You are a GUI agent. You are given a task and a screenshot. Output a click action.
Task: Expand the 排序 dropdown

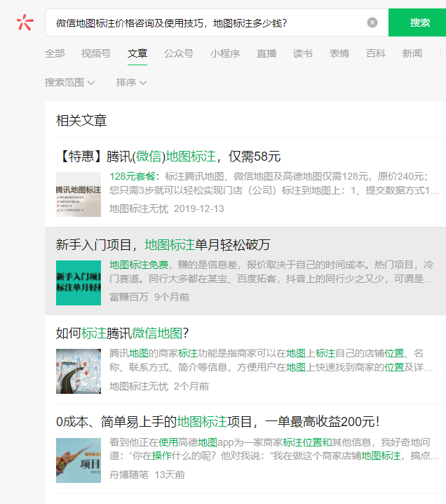(131, 83)
